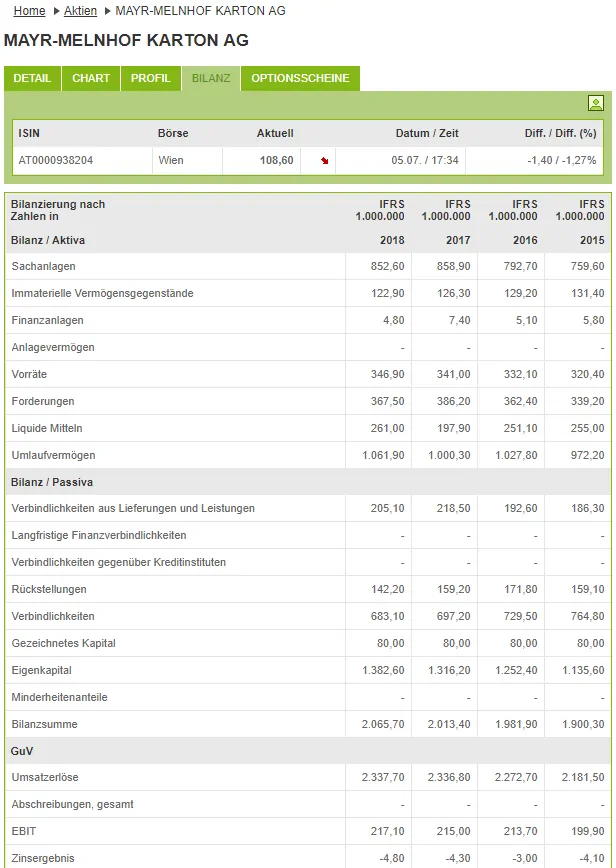Image resolution: width=616 pixels, height=868 pixels.
Task: Click the Börse value Wien
Action: 171,161
